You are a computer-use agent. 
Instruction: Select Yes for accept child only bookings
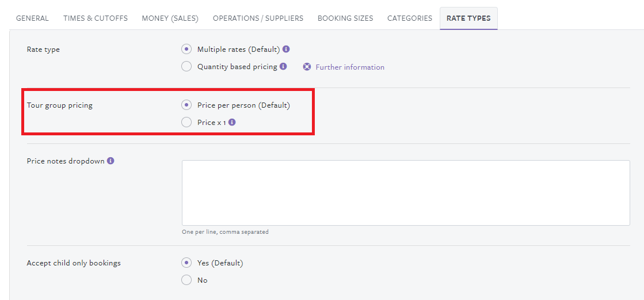[x=186, y=263]
